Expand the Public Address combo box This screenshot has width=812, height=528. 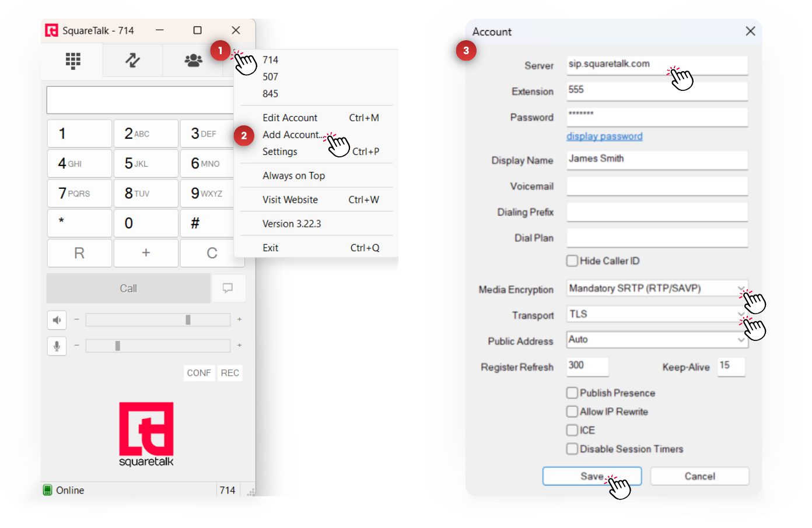[741, 340]
